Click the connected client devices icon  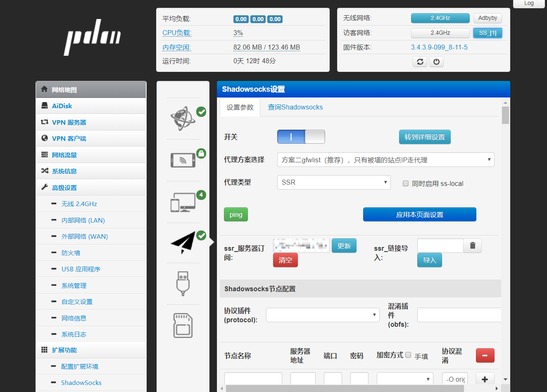pos(183,202)
